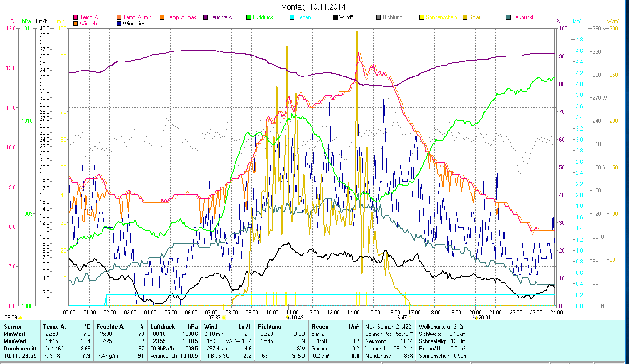The height and width of the screenshot is (364, 629).
Task: Click the orange Windchill legend swatch
Action: [76, 24]
